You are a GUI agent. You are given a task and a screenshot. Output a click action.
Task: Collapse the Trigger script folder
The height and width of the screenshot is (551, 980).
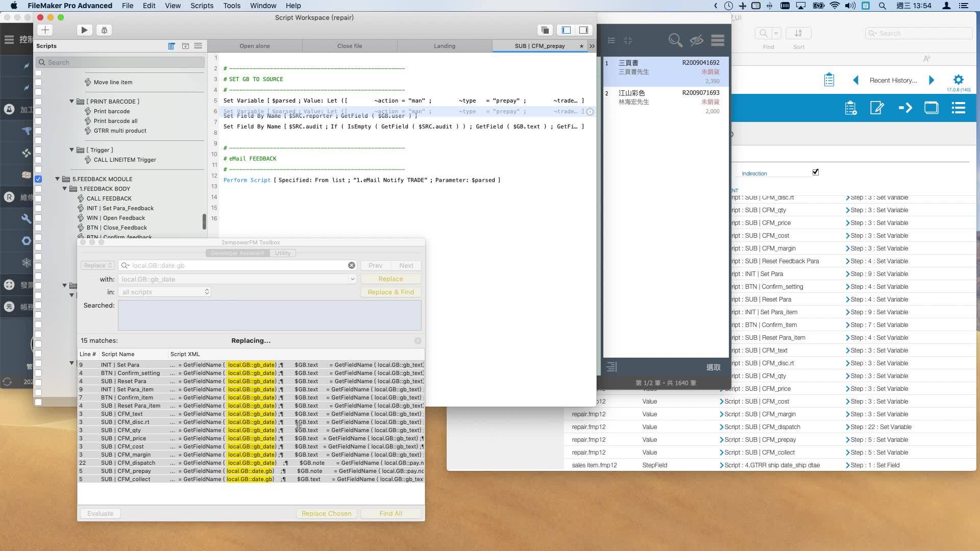tap(72, 150)
